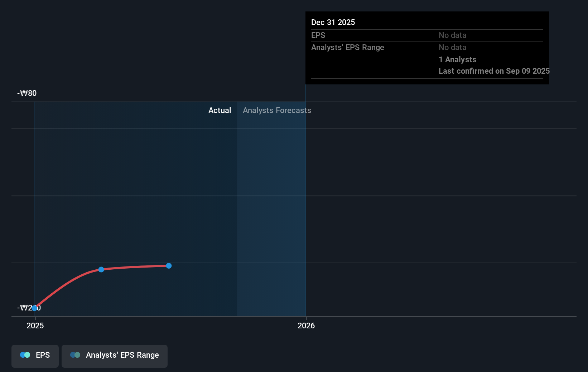Click the latest blue EPS data point
This screenshot has width=588, height=372.
(169, 266)
